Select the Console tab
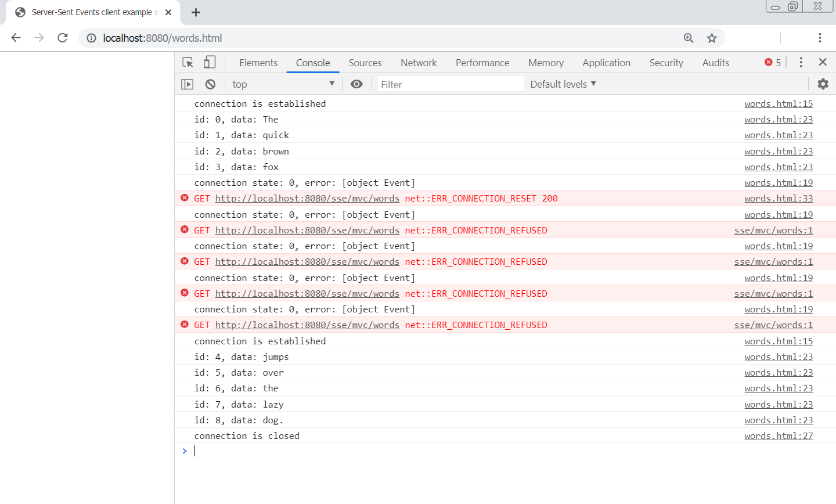Screen dimensions: 836x504 (x=313, y=63)
